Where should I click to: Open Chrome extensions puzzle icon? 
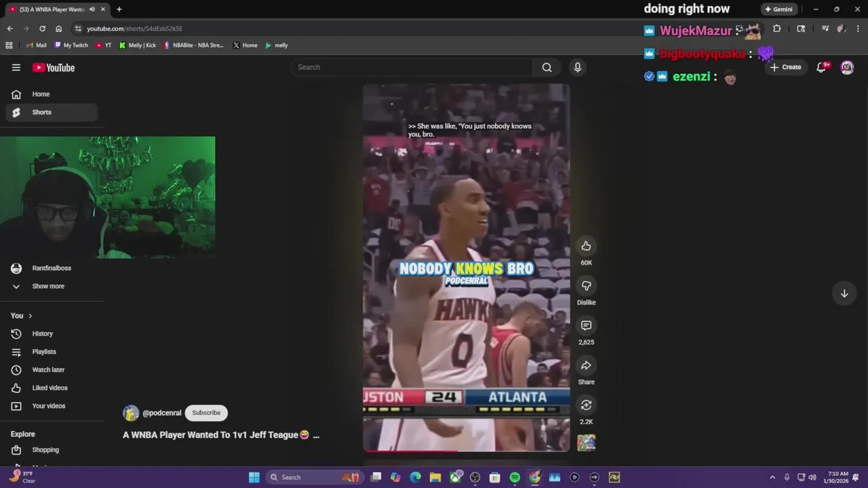pos(777,28)
